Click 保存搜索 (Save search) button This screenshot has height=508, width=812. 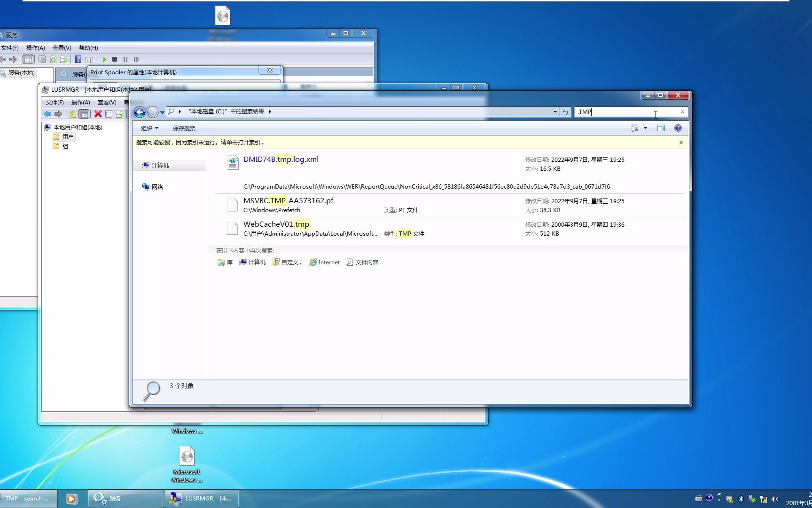point(184,128)
